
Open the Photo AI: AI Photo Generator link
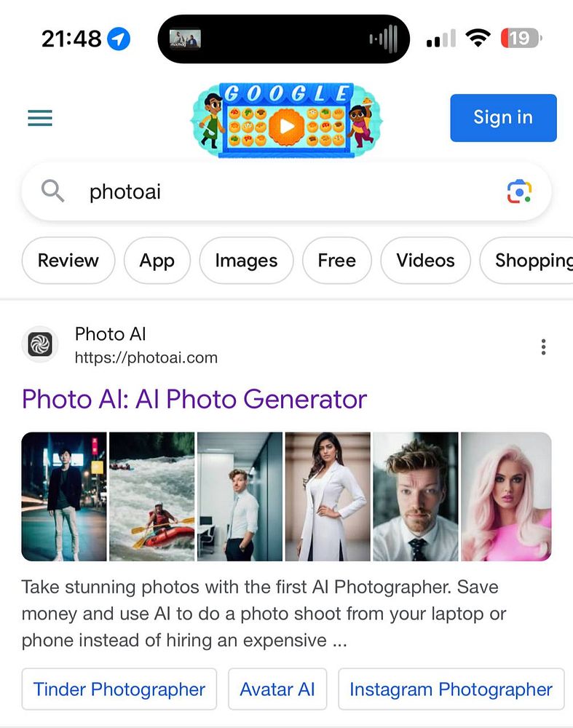pos(194,399)
